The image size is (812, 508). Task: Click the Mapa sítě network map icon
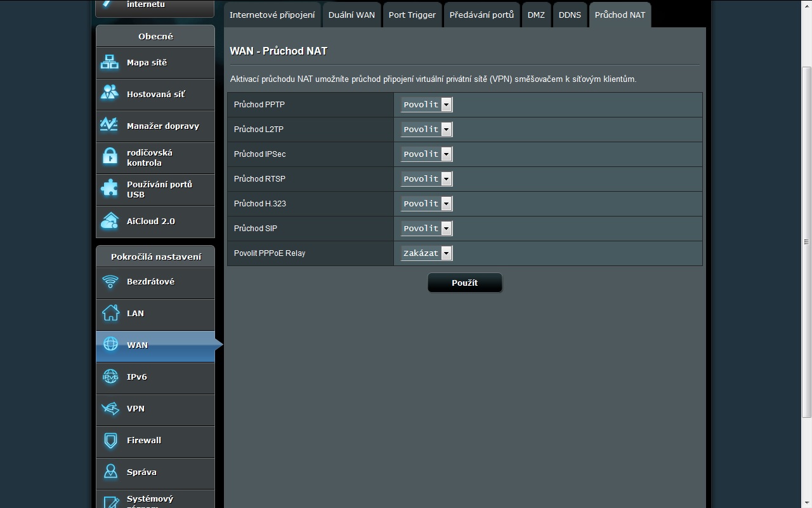pos(110,62)
